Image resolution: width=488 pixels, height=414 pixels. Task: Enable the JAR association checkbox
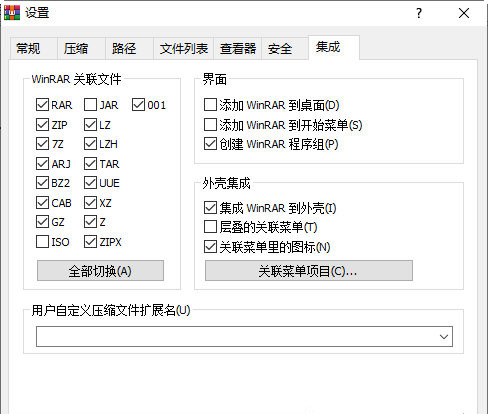click(90, 105)
